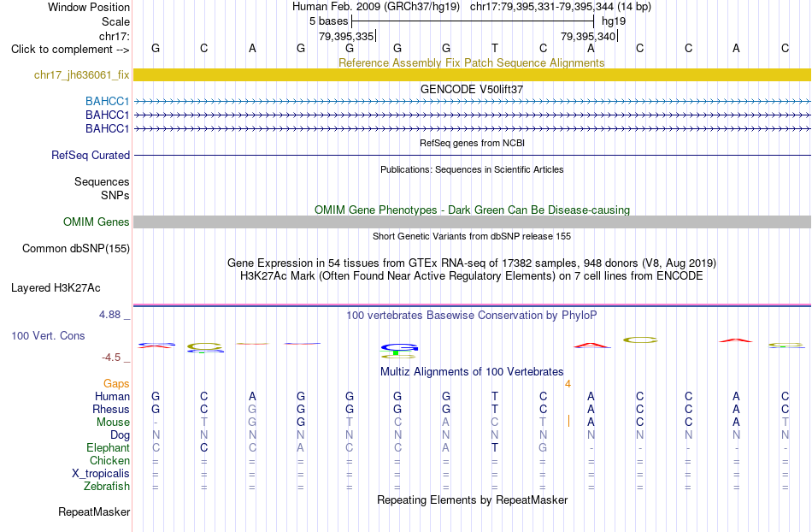This screenshot has height=532, width=812.
Task: Click the chr17: base position label
Action: [x=115, y=36]
